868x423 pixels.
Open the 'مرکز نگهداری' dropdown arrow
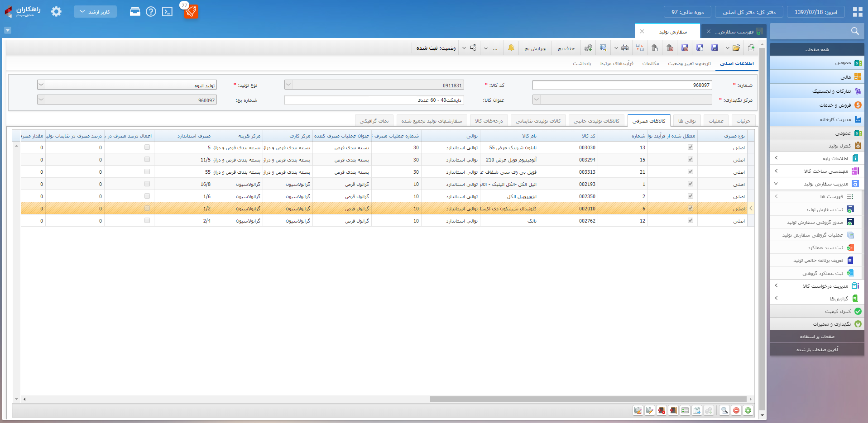pyautogui.click(x=536, y=100)
